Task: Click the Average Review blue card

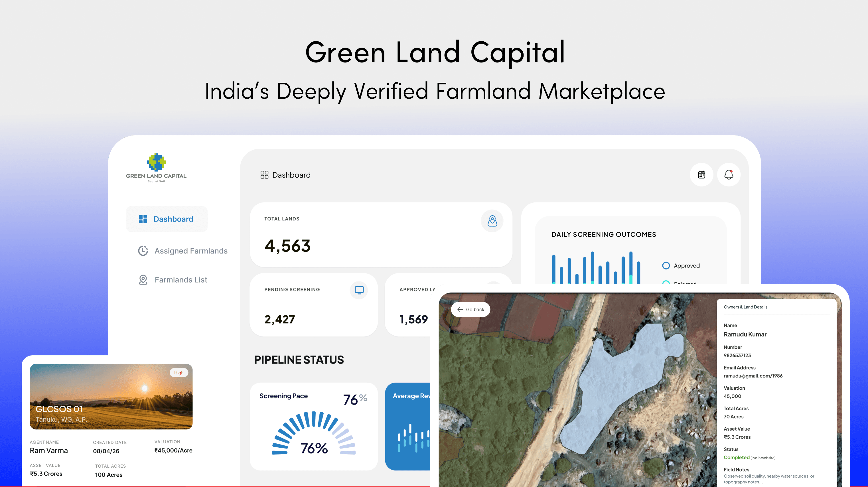Action: click(x=408, y=426)
